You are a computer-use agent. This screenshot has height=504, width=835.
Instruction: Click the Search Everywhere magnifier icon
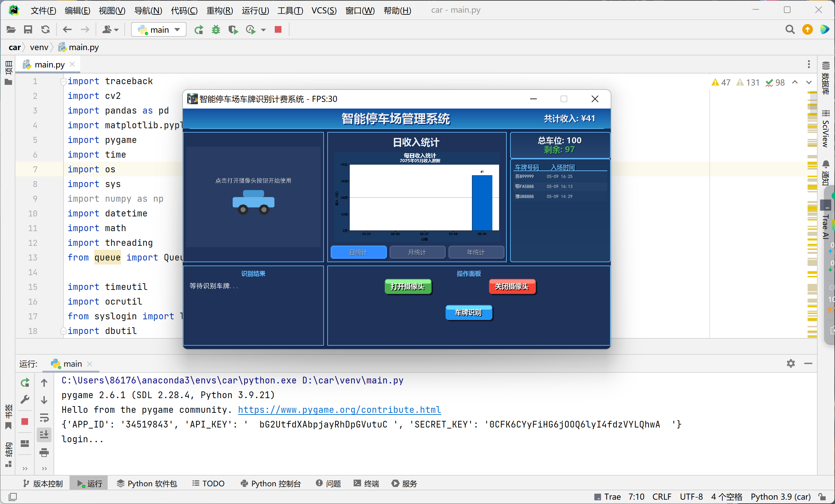790,30
